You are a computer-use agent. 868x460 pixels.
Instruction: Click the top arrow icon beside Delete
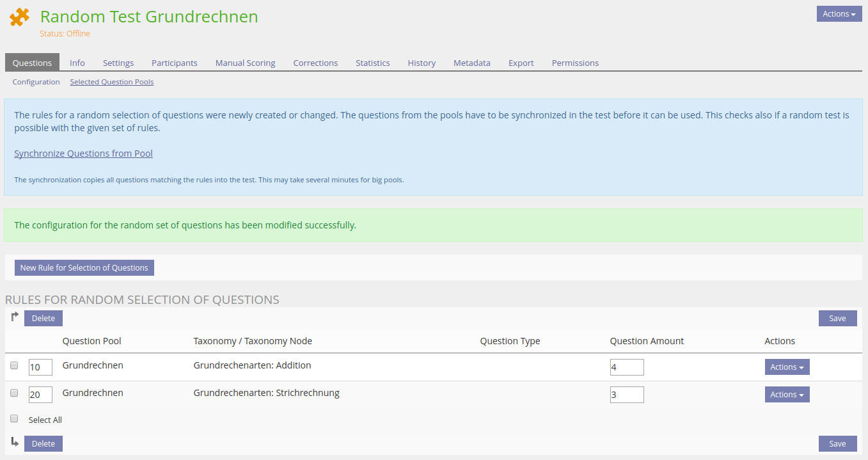click(x=15, y=317)
